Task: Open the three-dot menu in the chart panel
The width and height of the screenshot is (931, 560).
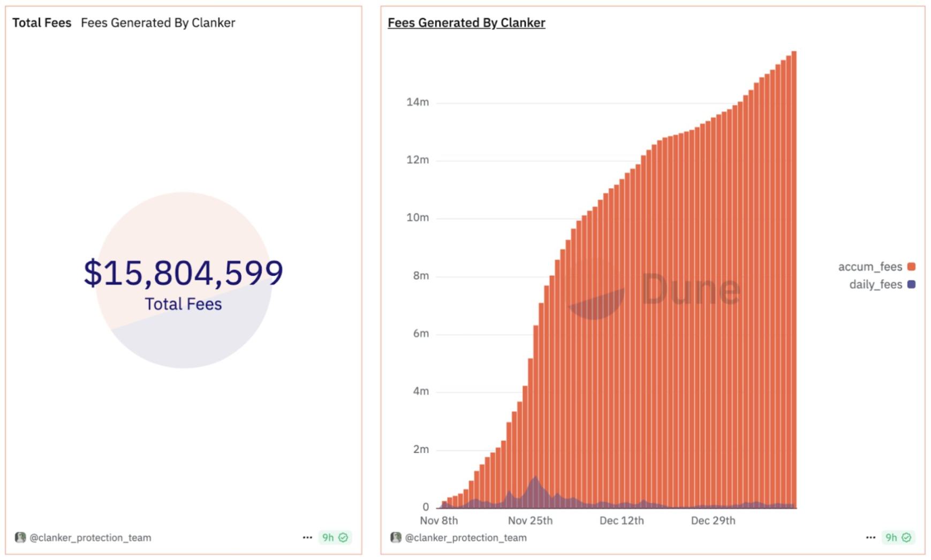Action: (871, 538)
